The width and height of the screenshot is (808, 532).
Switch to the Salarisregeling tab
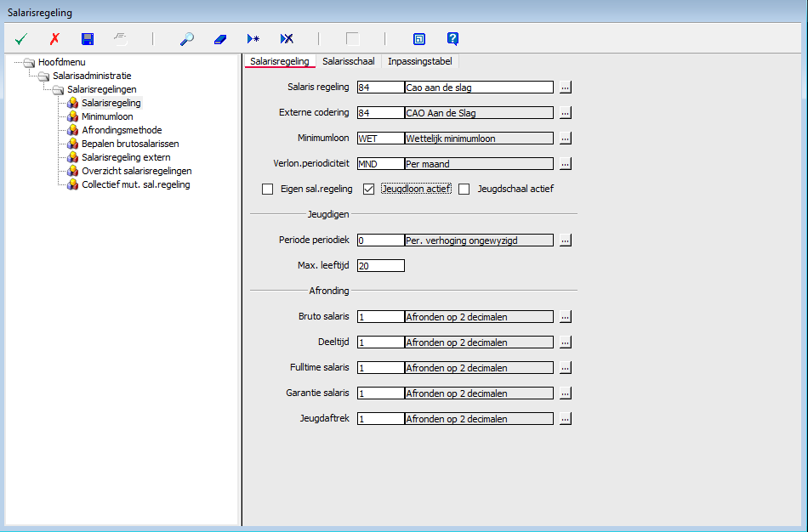(280, 61)
